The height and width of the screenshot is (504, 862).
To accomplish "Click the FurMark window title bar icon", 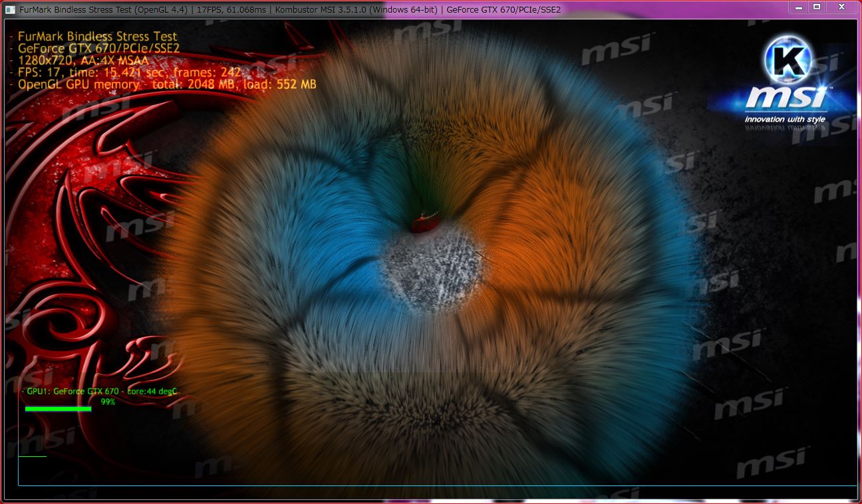I will 10,9.
